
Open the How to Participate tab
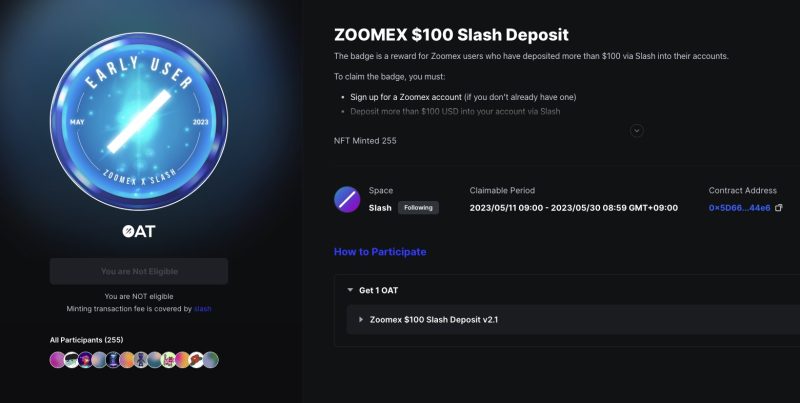click(x=380, y=252)
